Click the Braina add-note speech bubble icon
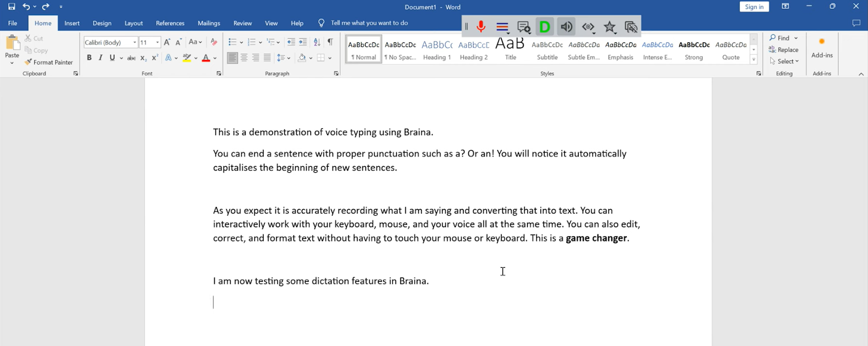Viewport: 868px width, 346px height. [524, 27]
